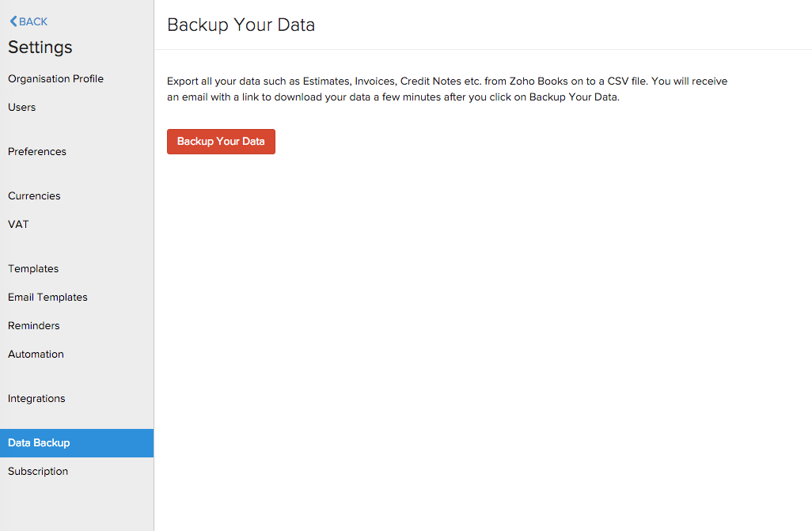Open the Integrations section
This screenshot has width=812, height=531.
coord(36,398)
